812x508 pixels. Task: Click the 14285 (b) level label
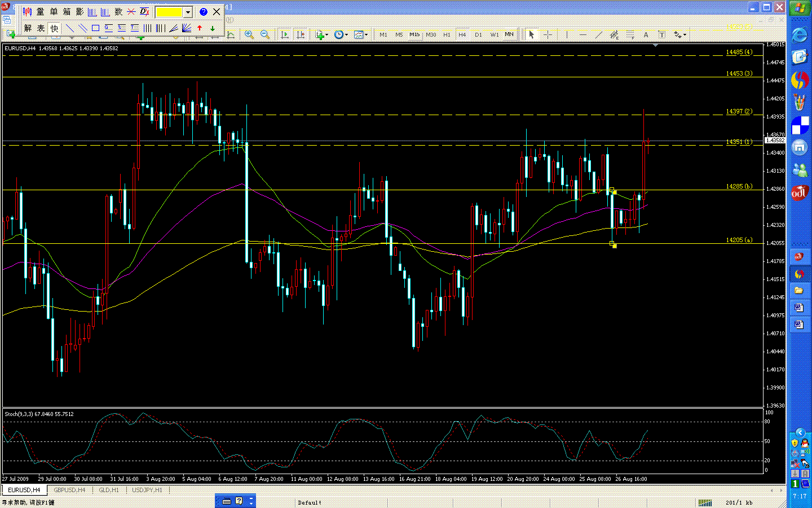click(x=739, y=186)
